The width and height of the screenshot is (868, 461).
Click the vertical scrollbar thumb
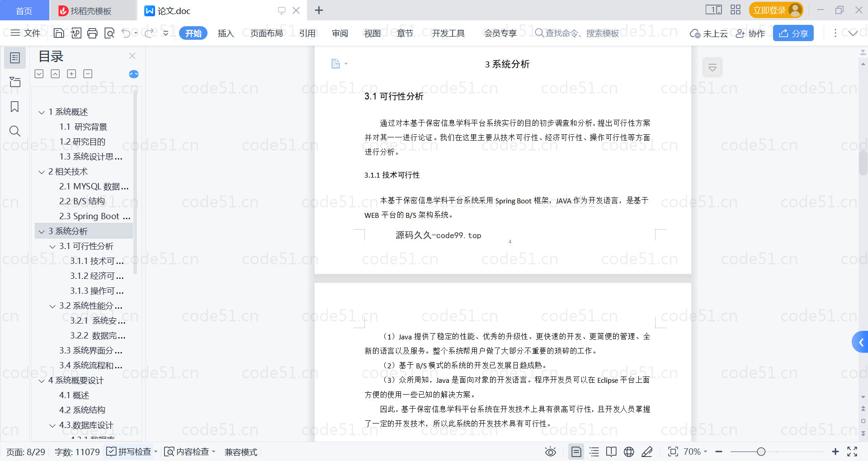click(x=863, y=163)
